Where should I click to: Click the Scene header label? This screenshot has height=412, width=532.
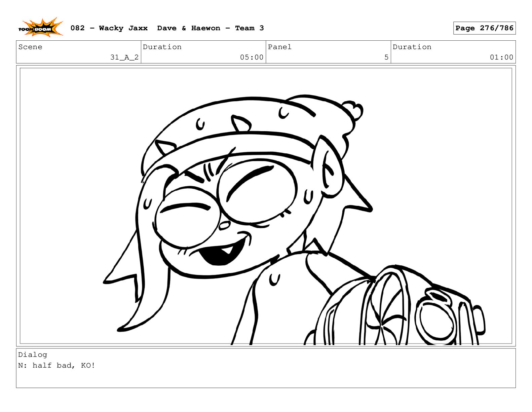coord(30,47)
